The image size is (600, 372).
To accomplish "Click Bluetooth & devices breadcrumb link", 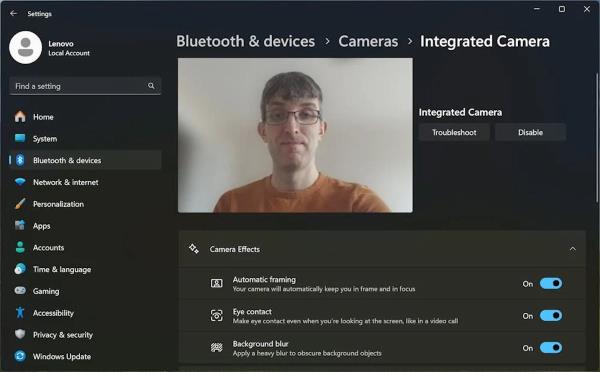I will (245, 41).
